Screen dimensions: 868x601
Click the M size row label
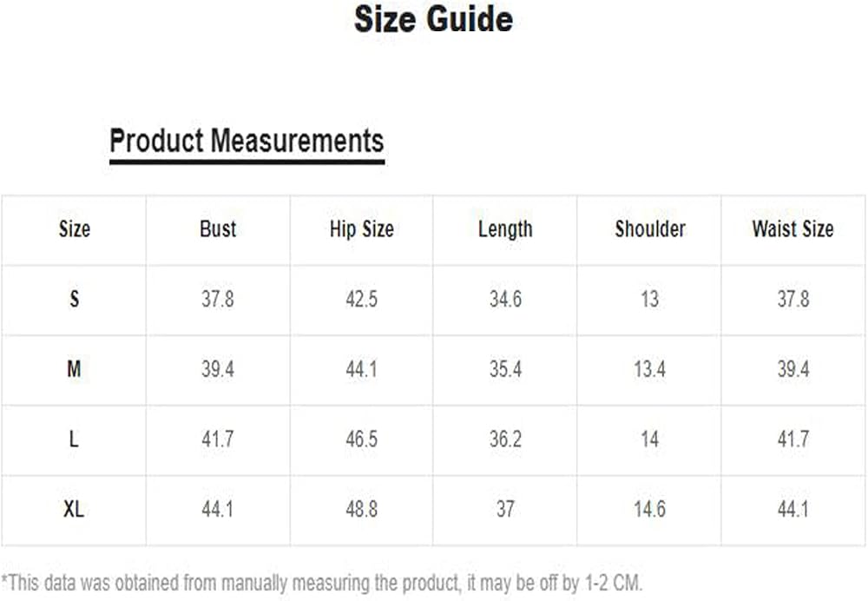click(74, 369)
